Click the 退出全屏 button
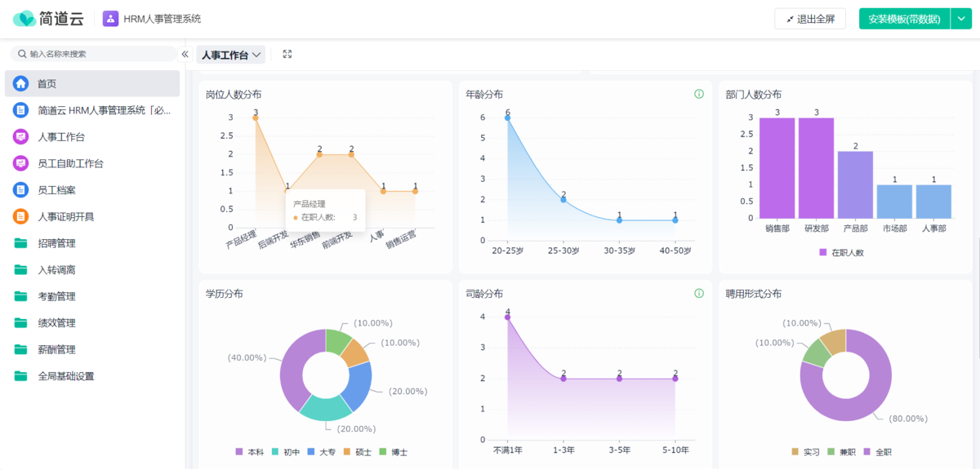This screenshot has height=470, width=980. coord(810,19)
